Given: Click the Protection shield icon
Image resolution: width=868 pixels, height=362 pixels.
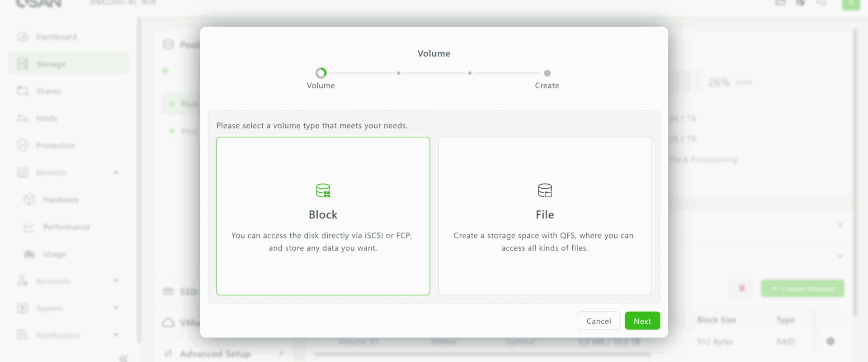Looking at the screenshot, I should click(x=23, y=145).
